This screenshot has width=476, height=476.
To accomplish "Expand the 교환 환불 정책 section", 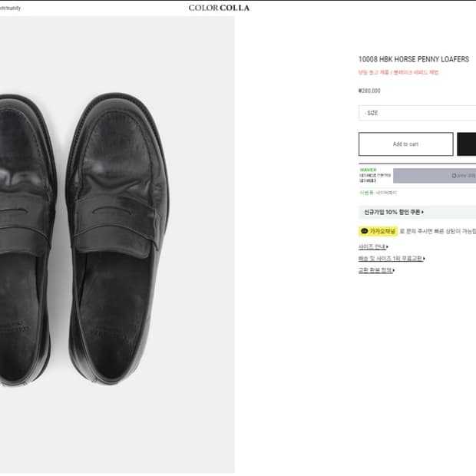I will click(x=376, y=270).
